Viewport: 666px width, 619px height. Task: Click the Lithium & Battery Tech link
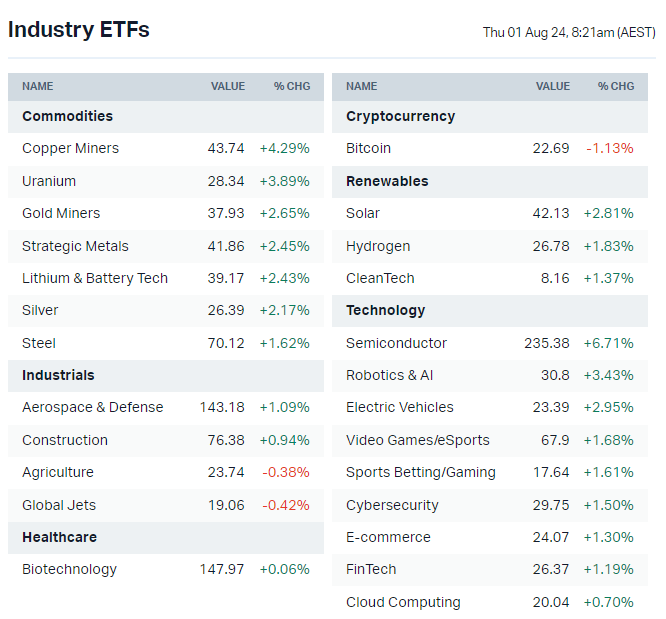coord(95,278)
